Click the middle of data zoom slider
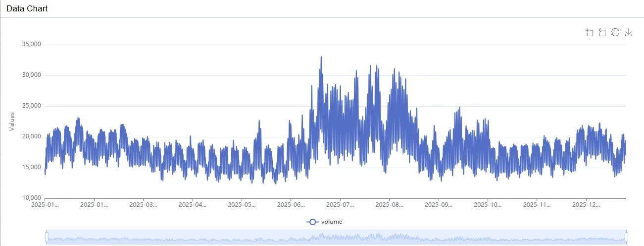This screenshot has height=246, width=644. pos(336,237)
